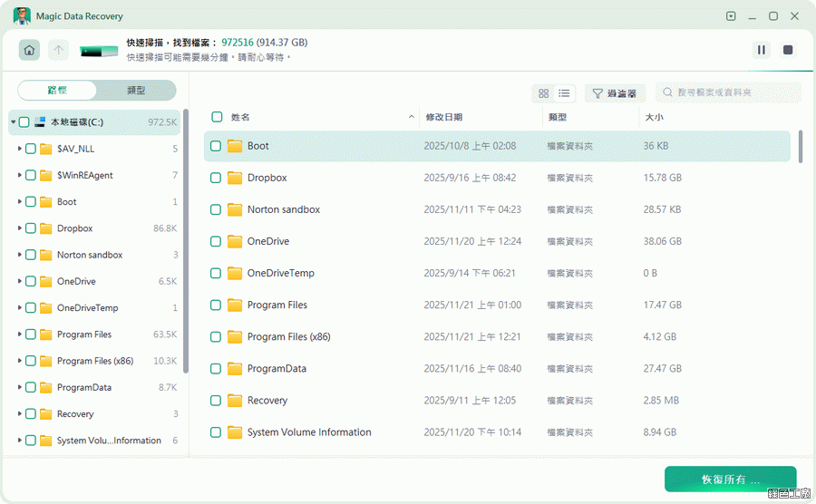The width and height of the screenshot is (816, 504).
Task: Open the filter funnel button
Action: pyautogui.click(x=615, y=93)
